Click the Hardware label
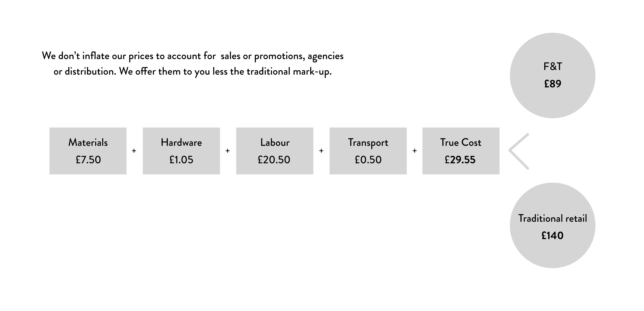The height and width of the screenshot is (311, 644). (x=181, y=142)
